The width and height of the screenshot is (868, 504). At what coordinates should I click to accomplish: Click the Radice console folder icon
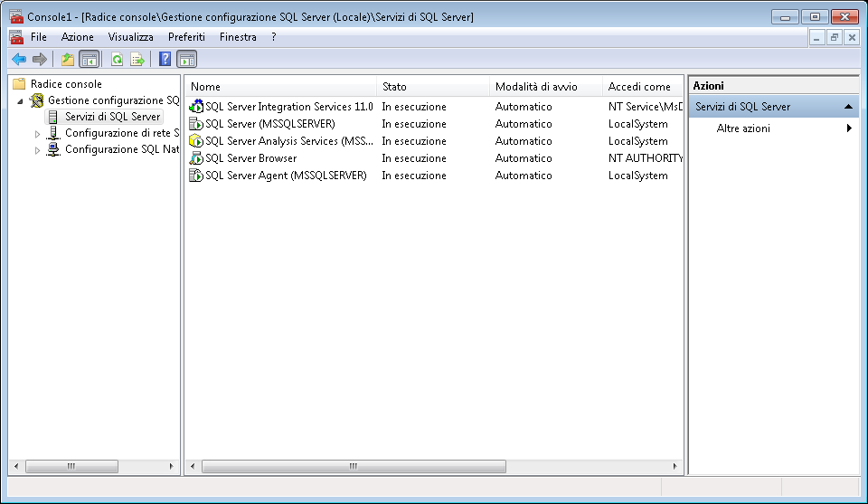[19, 83]
